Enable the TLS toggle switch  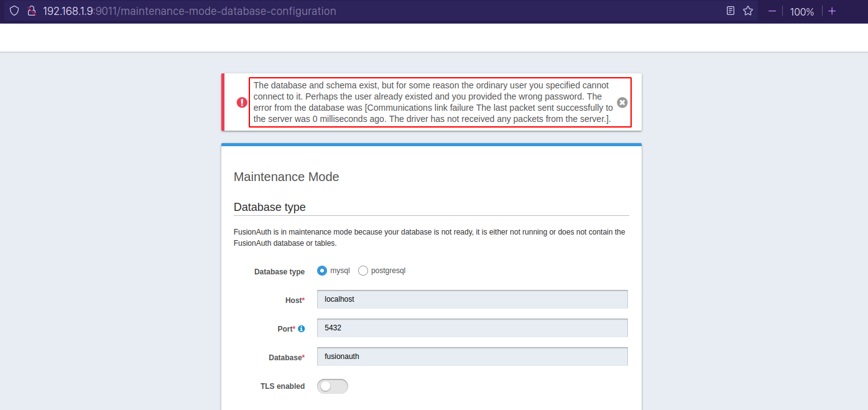(332, 386)
